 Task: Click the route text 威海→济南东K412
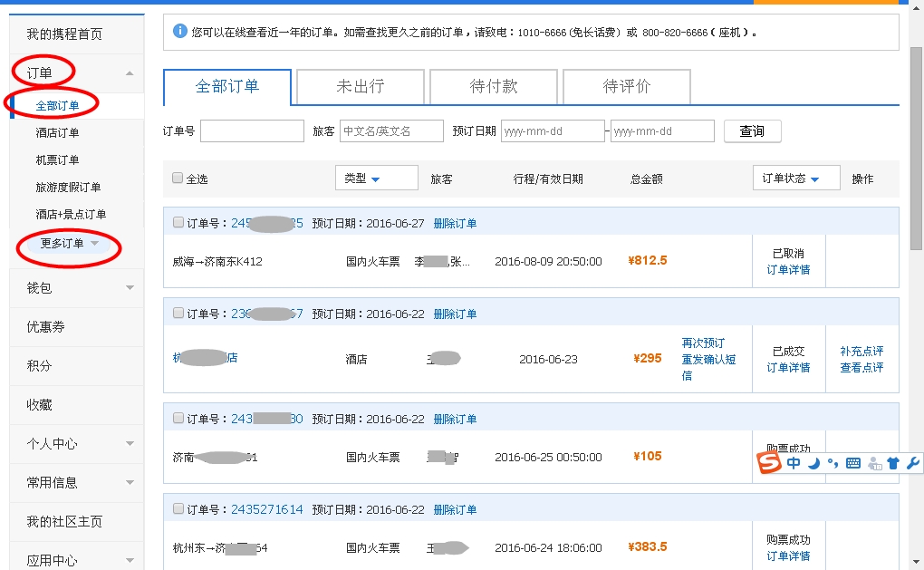tap(217, 261)
